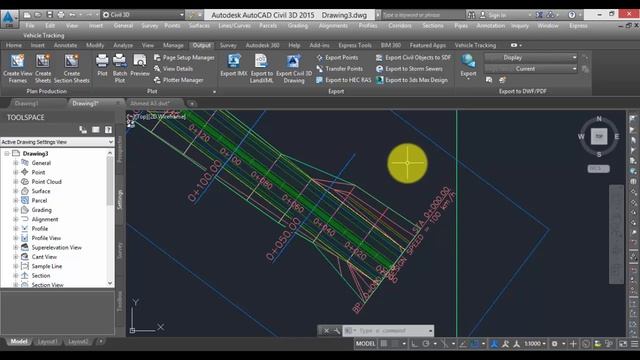Click the Help question mark in title bar

click(572, 15)
